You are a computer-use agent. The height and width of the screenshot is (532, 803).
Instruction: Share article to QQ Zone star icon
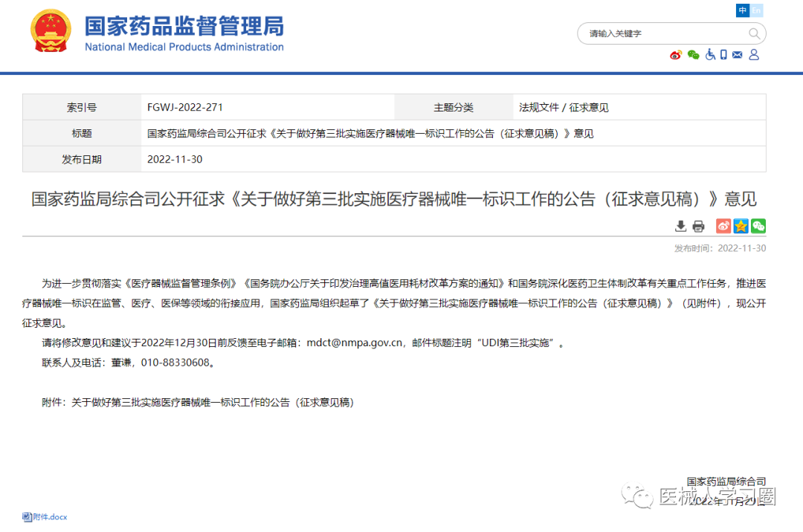tap(741, 227)
